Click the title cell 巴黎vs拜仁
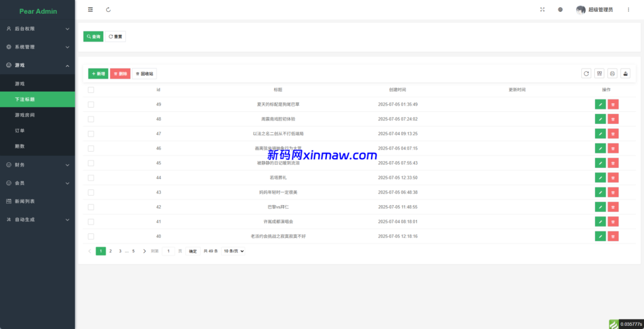Image resolution: width=644 pixels, height=329 pixels. tap(278, 207)
